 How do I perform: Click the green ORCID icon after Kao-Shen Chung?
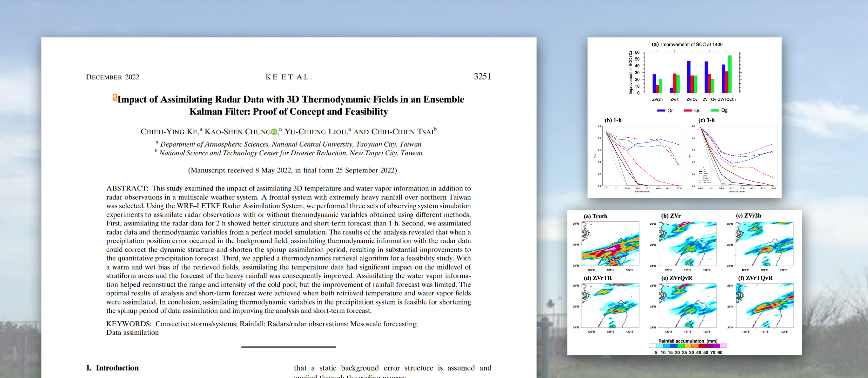tap(274, 132)
